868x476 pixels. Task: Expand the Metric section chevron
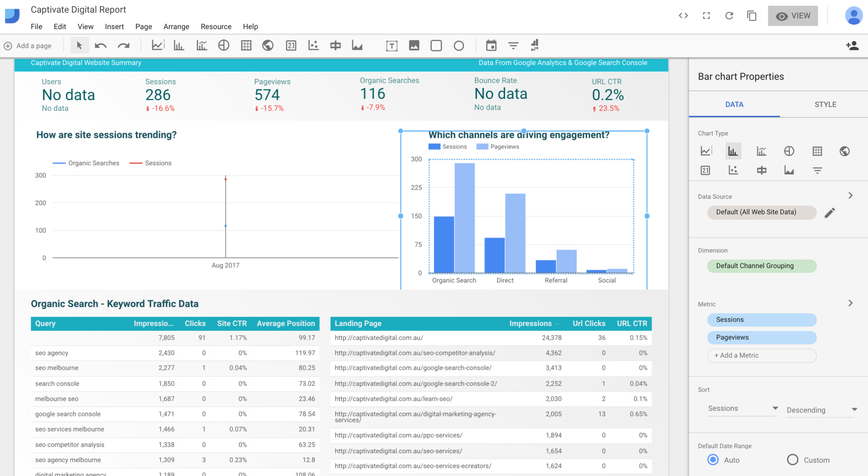tap(850, 303)
